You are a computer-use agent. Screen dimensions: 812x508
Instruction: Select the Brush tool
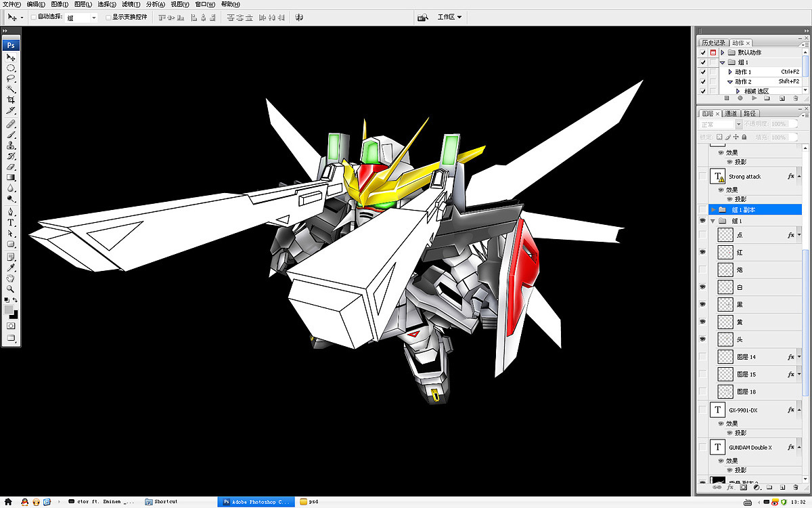coord(11,135)
